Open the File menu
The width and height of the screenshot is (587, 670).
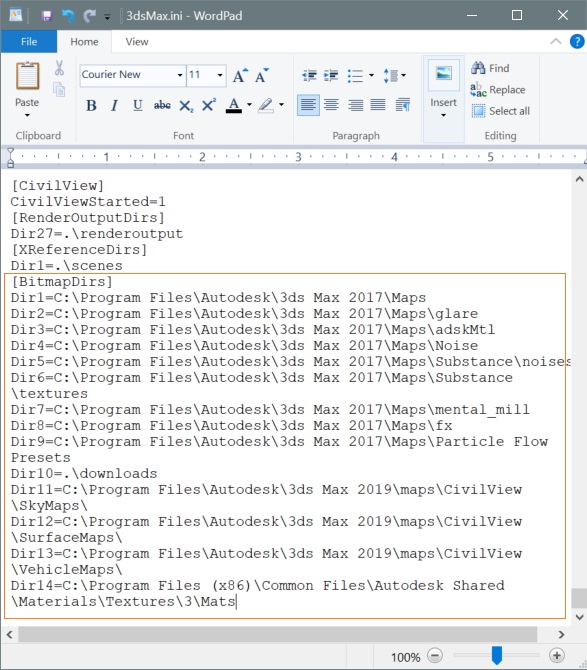pyautogui.click(x=29, y=41)
